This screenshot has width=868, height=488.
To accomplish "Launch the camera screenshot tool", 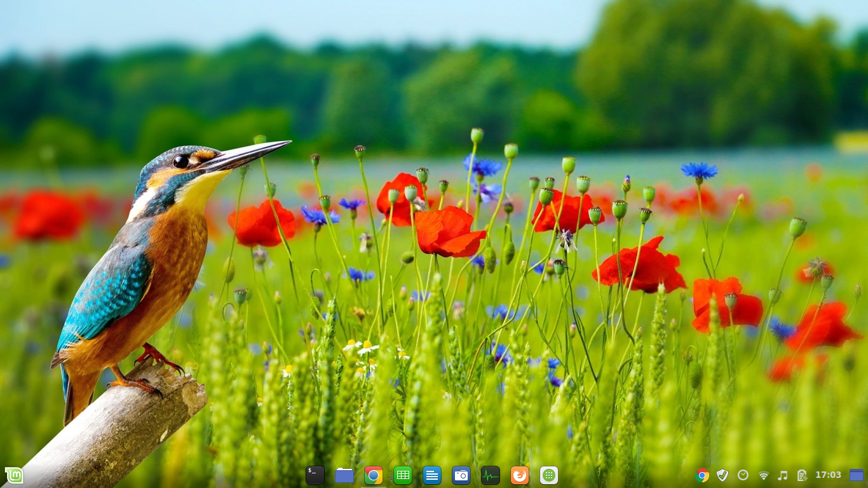I will pos(461,475).
